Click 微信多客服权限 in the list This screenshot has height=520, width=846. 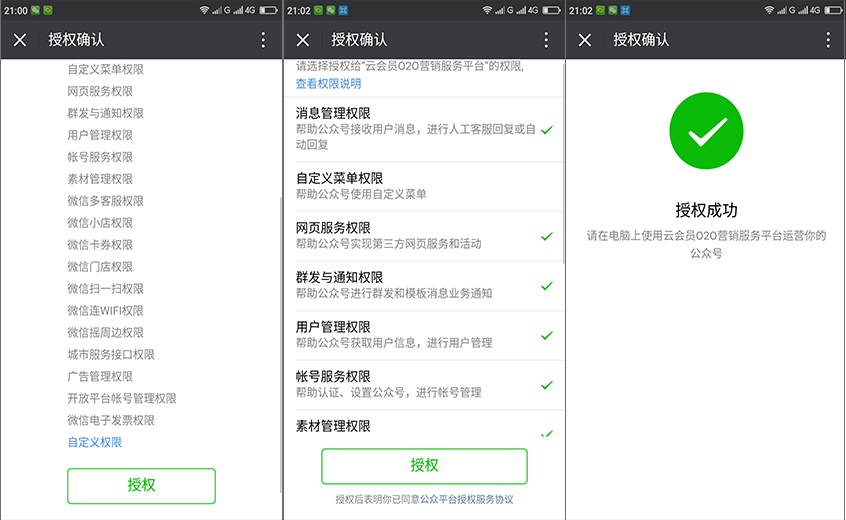[106, 201]
